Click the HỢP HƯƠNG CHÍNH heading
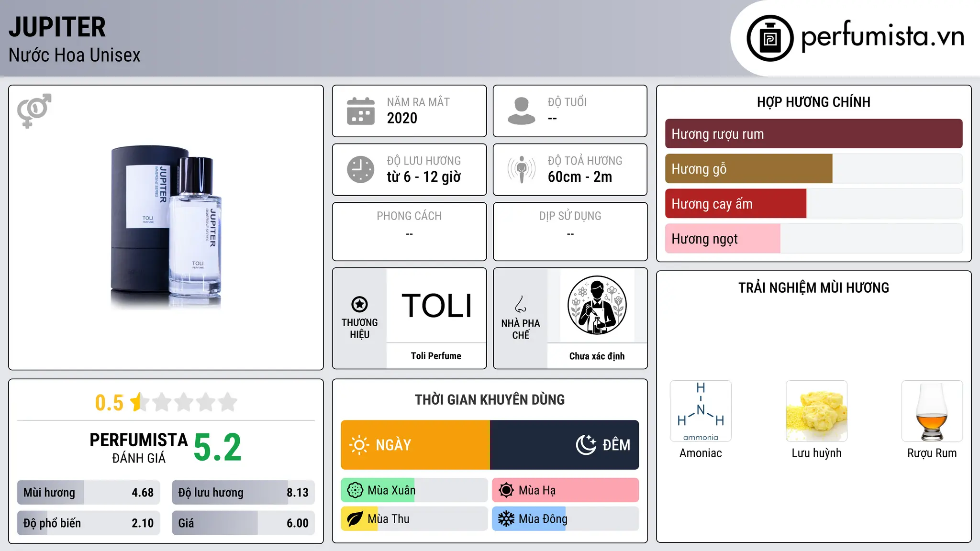Image resolution: width=980 pixels, height=551 pixels. coord(813,102)
